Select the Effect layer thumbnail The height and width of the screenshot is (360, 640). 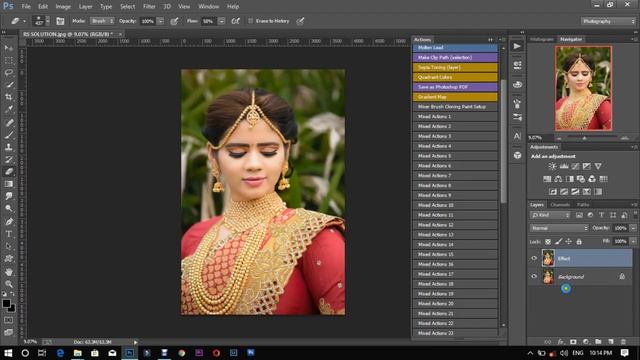(x=548, y=258)
